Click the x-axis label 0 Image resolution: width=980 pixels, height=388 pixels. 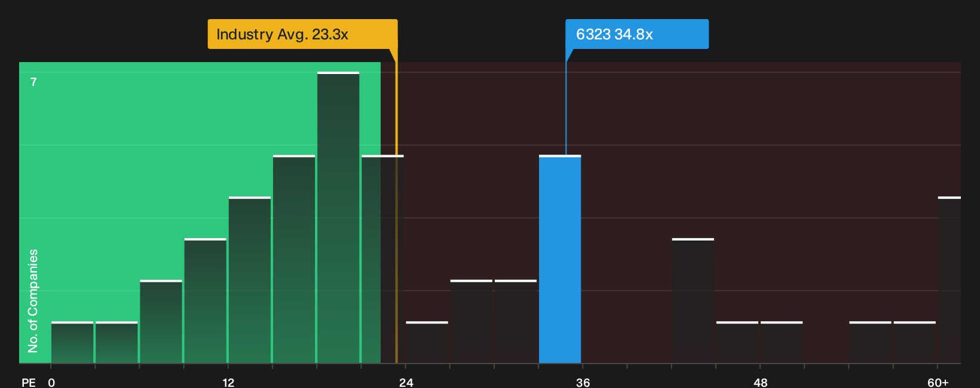pos(51,382)
